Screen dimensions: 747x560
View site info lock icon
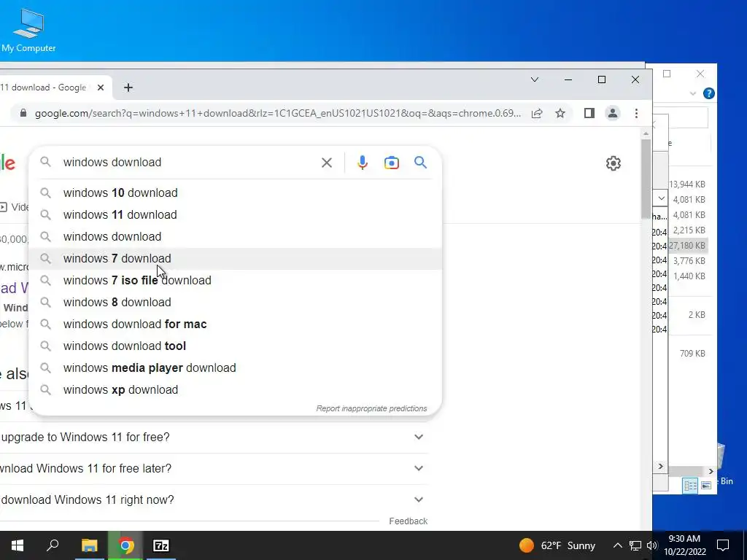[23, 113]
